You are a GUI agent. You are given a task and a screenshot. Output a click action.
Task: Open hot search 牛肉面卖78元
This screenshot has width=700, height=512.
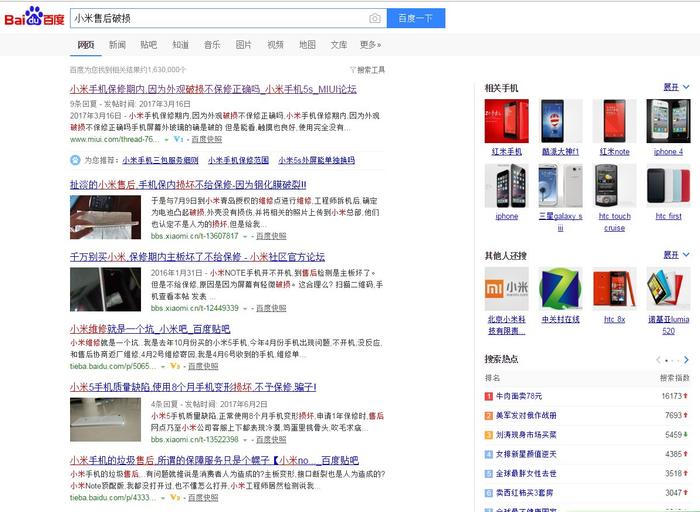pos(519,396)
